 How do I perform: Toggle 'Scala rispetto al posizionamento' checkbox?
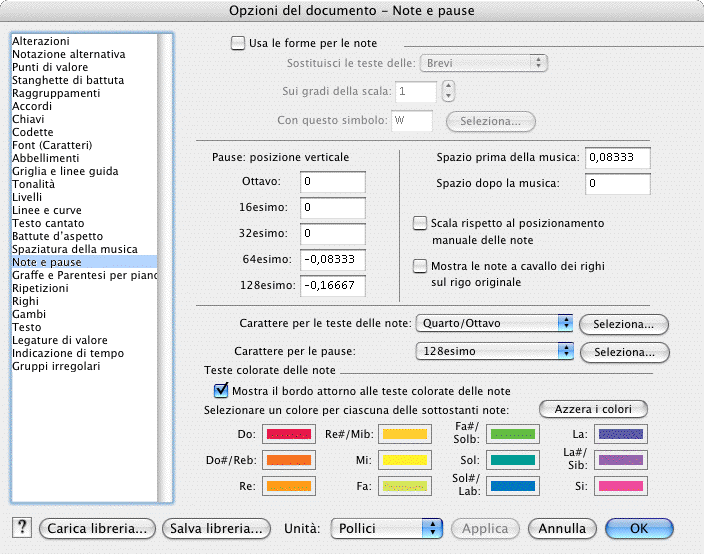(x=421, y=224)
